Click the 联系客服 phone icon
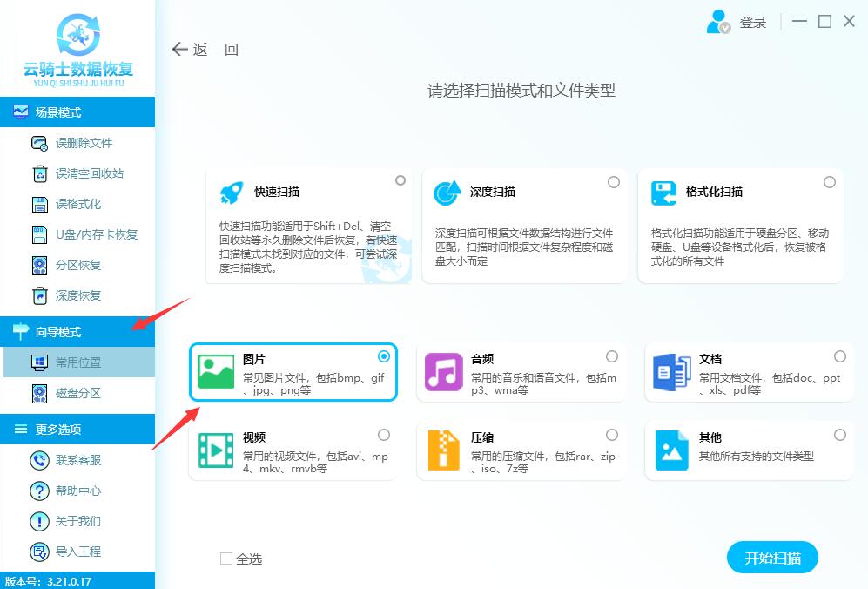 point(39,460)
